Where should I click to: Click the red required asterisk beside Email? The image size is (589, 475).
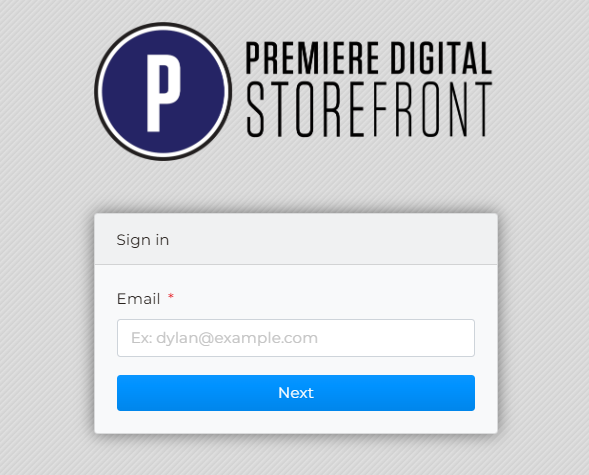coord(171,297)
